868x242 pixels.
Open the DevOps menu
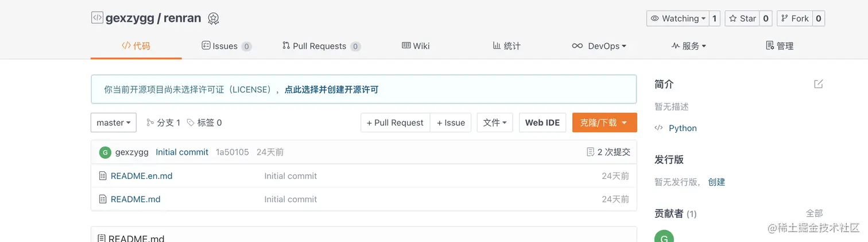coord(599,46)
